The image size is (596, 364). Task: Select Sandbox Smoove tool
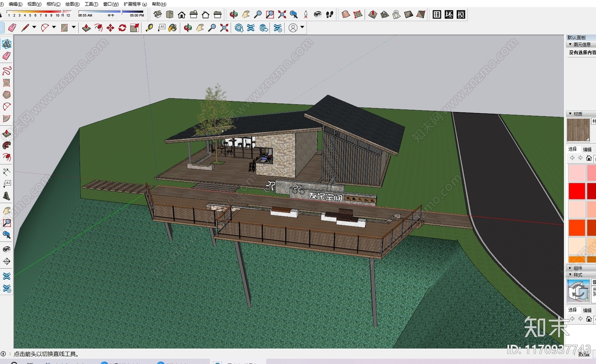372,15
